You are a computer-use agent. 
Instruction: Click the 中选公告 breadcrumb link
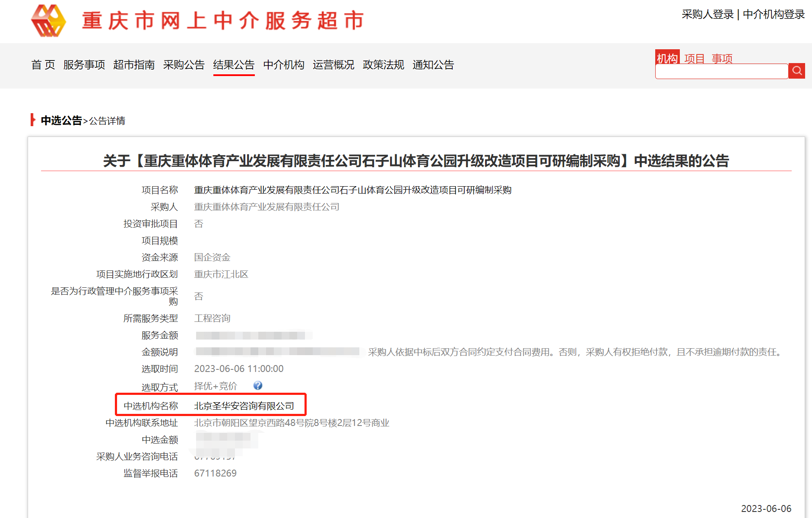click(x=61, y=121)
